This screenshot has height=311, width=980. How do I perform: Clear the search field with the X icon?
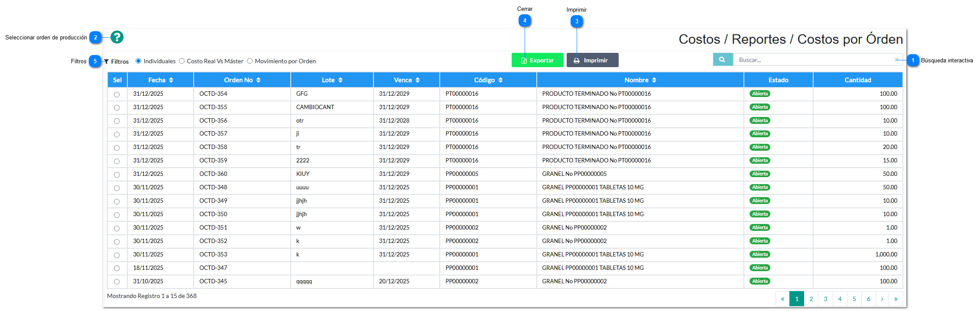click(x=896, y=60)
